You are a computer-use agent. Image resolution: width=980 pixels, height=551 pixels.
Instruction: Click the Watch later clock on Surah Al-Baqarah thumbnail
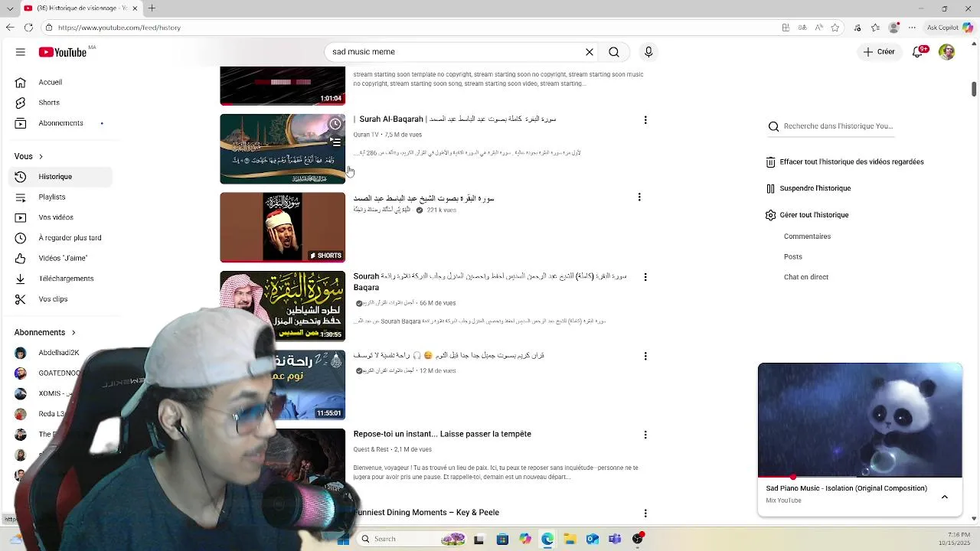point(335,124)
